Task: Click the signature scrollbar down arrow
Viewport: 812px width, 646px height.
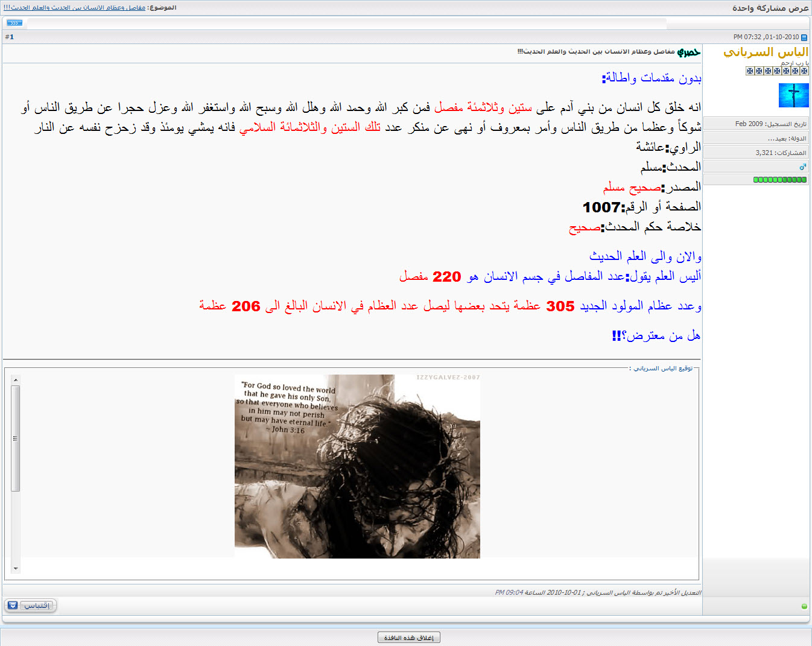Action: tap(16, 568)
